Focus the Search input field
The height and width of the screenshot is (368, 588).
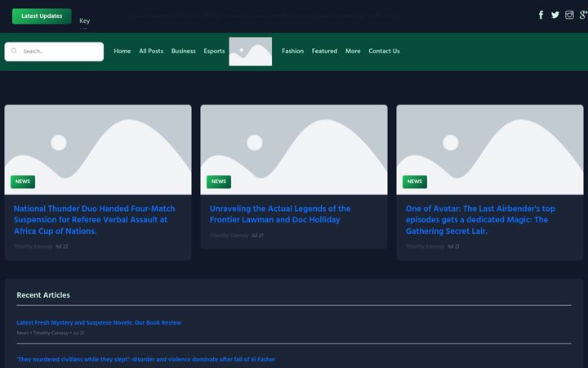(x=54, y=52)
